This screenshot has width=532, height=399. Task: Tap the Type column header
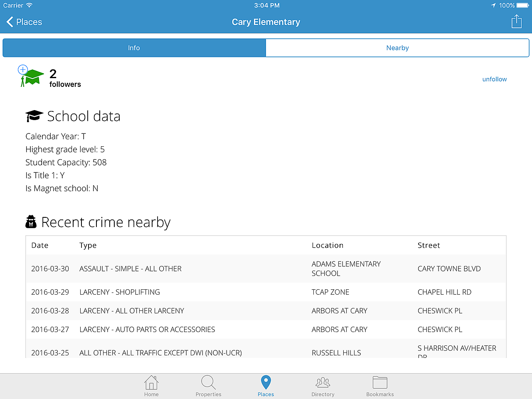(88, 245)
